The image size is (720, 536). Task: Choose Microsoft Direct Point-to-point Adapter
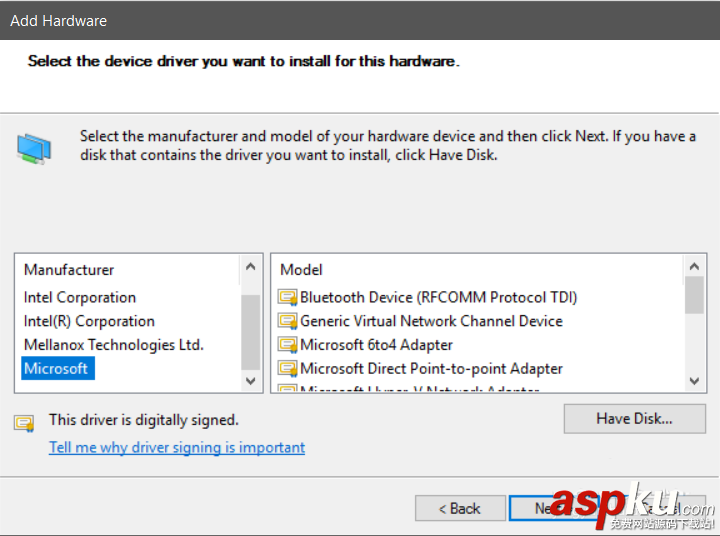[x=431, y=369]
